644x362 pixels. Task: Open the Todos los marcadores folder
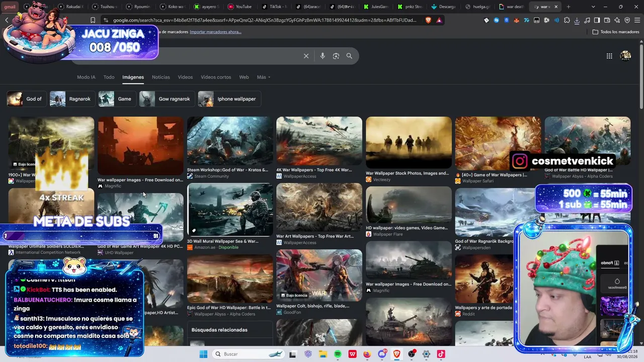pyautogui.click(x=616, y=32)
